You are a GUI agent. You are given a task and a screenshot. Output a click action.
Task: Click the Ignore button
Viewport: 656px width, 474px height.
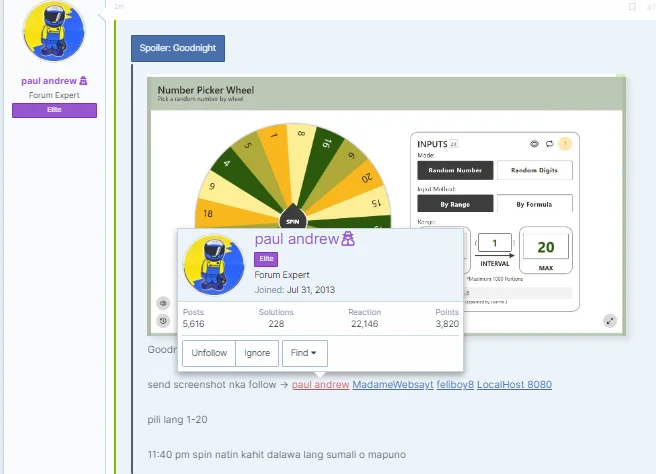257,353
